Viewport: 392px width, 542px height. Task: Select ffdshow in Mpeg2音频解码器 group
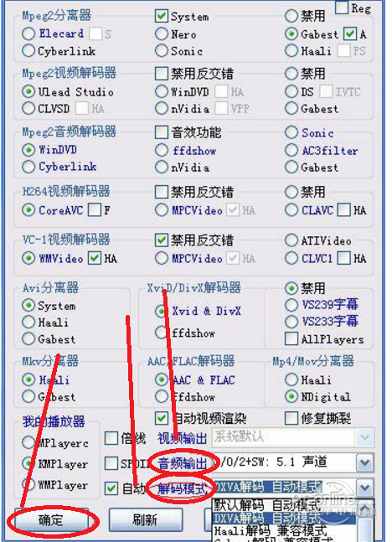[x=161, y=150]
